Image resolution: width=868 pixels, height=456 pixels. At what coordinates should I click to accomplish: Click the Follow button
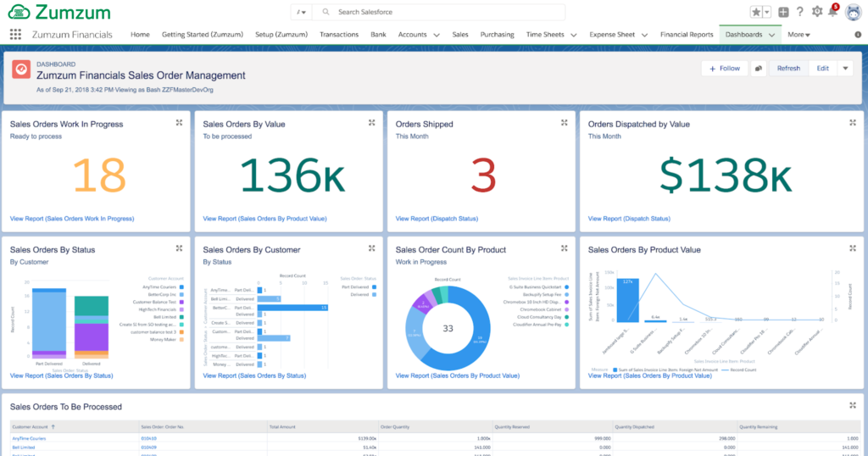[x=725, y=69]
